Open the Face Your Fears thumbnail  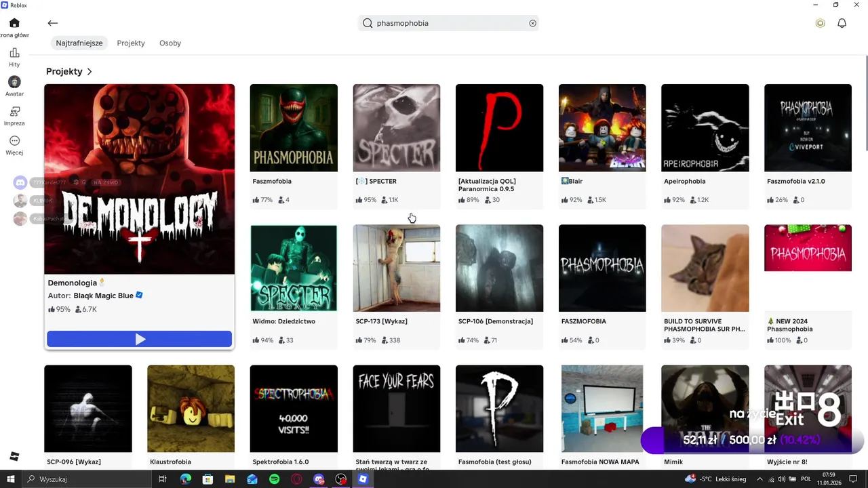coord(397,409)
